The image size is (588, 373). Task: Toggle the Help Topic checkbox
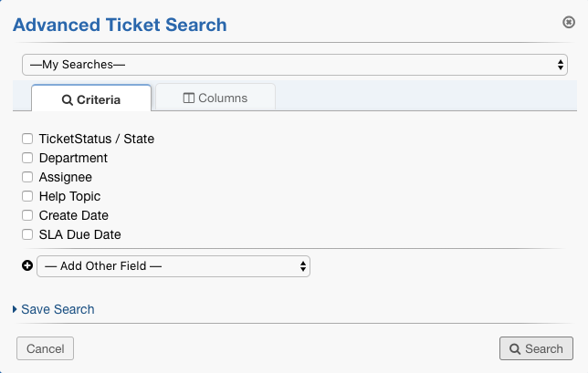coord(27,196)
